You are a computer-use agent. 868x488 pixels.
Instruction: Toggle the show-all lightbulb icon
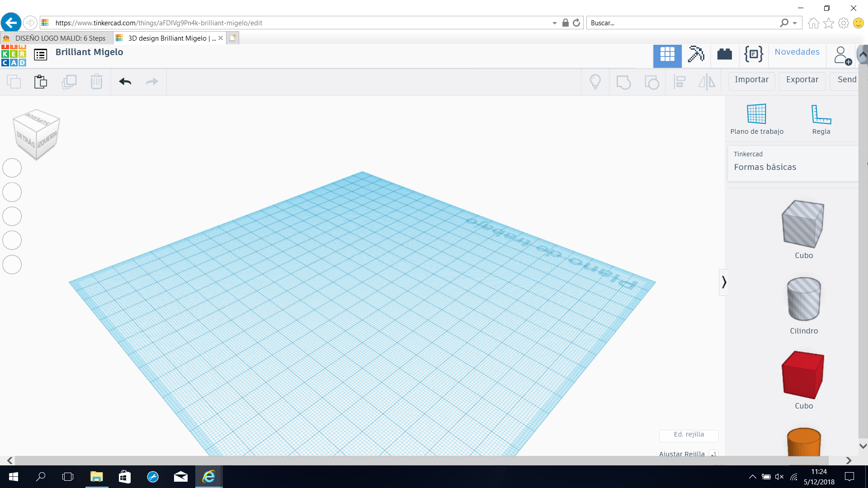pyautogui.click(x=595, y=82)
